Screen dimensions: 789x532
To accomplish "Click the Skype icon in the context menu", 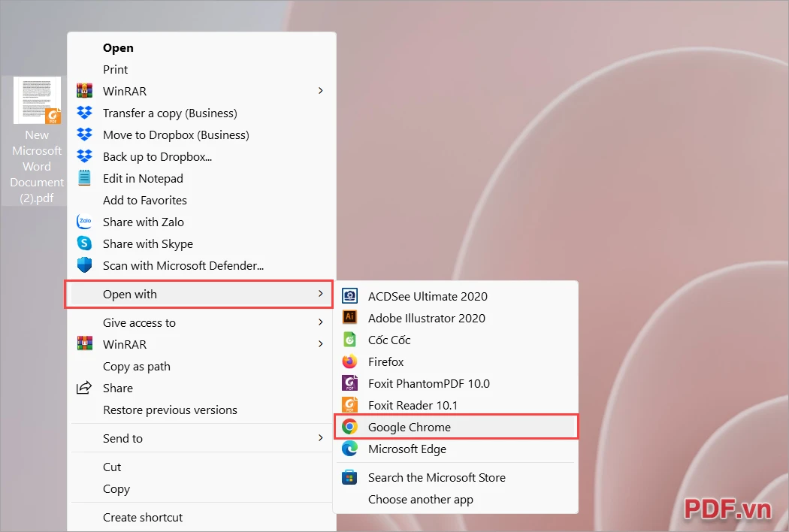I will pyautogui.click(x=84, y=243).
